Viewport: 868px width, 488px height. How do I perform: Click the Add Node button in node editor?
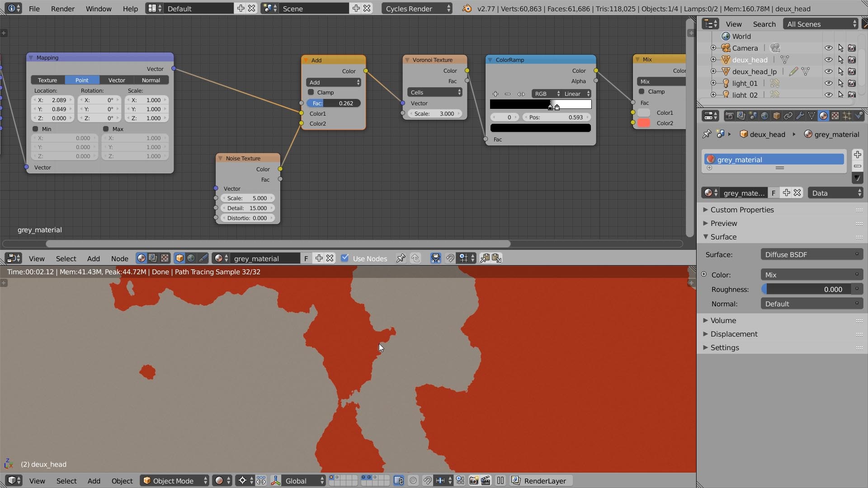click(93, 258)
